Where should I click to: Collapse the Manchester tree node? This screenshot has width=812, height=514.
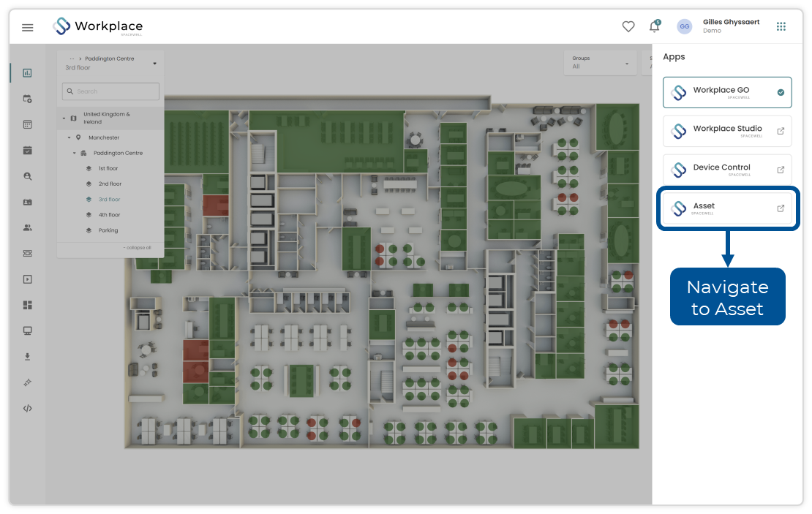point(69,137)
